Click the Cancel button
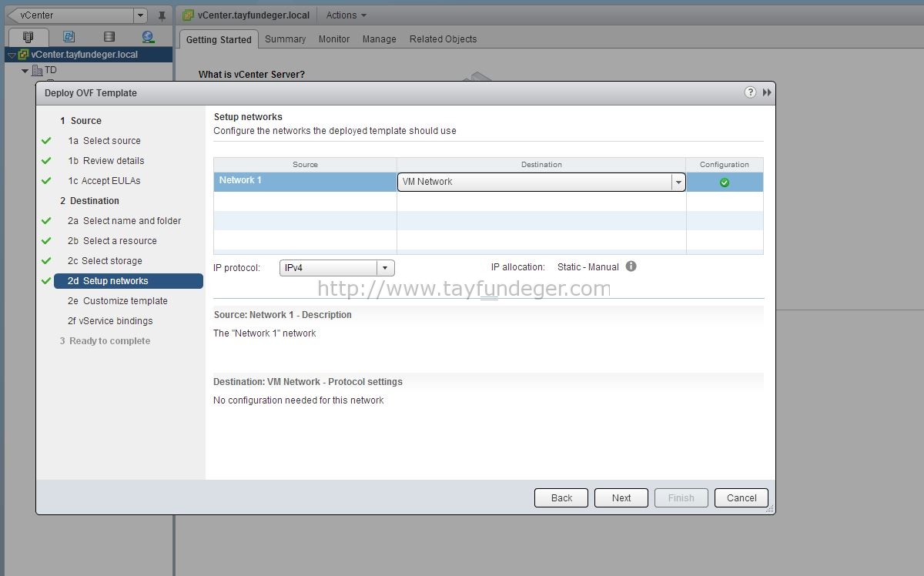This screenshot has width=924, height=576. click(x=742, y=497)
